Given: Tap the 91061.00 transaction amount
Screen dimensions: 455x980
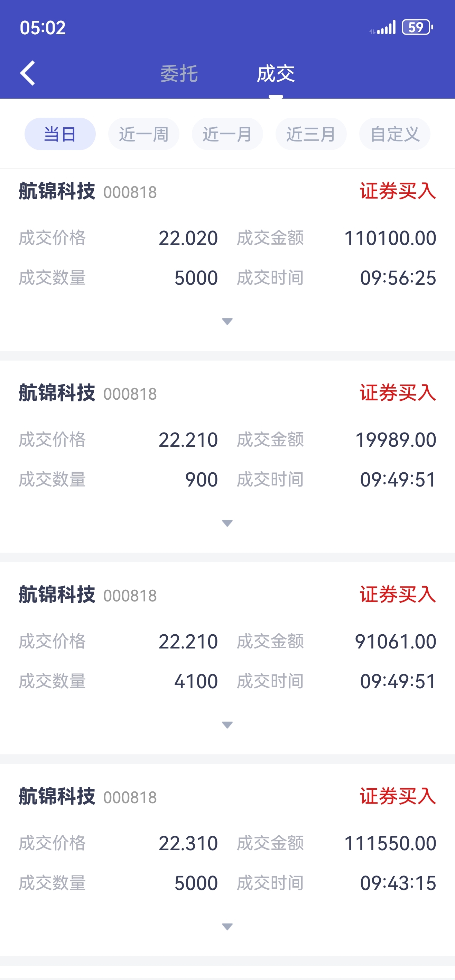Looking at the screenshot, I should (395, 642).
